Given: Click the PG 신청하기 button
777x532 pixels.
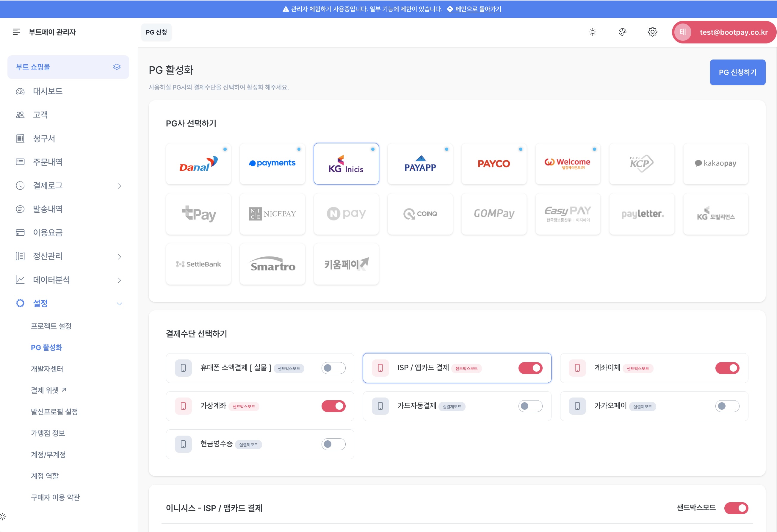Looking at the screenshot, I should coord(737,72).
